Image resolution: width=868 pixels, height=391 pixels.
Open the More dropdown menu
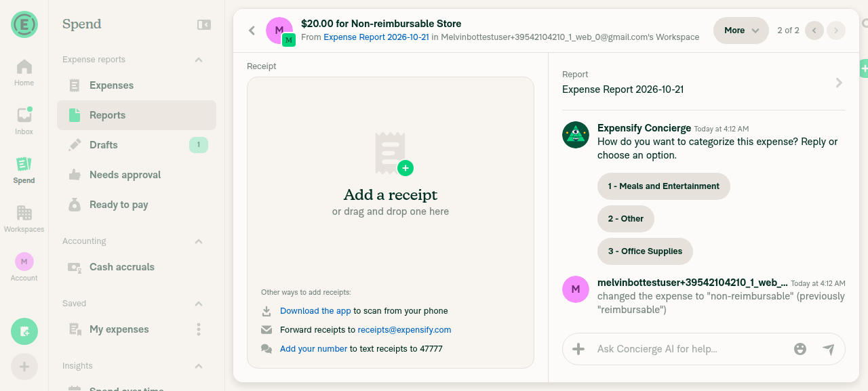(x=741, y=30)
